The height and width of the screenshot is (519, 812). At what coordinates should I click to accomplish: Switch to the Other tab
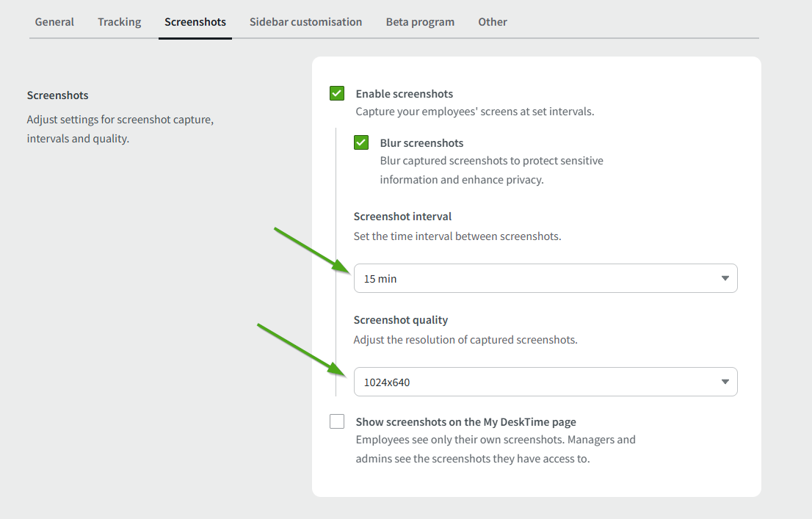coord(493,22)
